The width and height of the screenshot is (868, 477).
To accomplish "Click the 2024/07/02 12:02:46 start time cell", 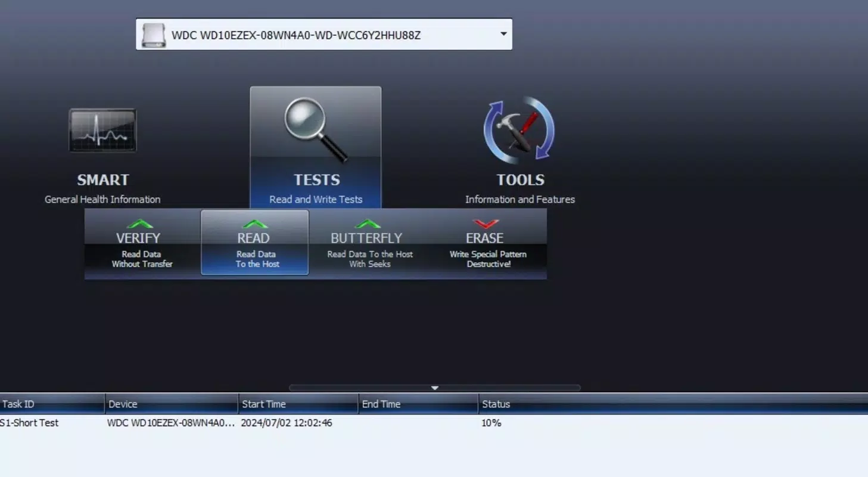I will pos(287,423).
